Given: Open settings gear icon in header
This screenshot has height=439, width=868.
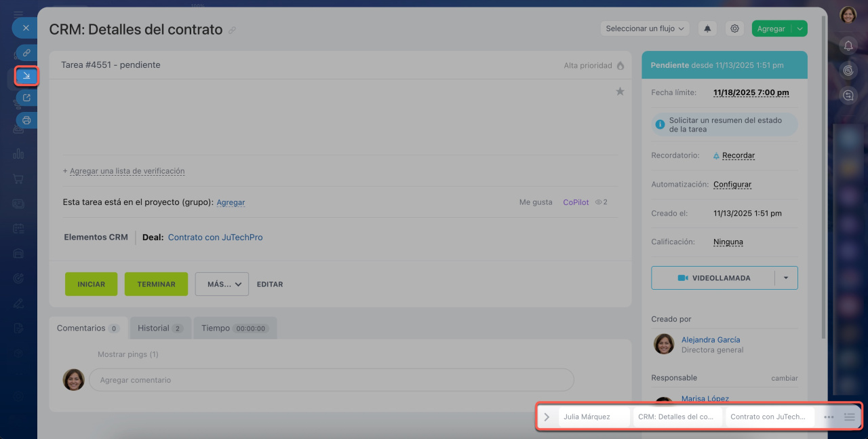Looking at the screenshot, I should [734, 28].
